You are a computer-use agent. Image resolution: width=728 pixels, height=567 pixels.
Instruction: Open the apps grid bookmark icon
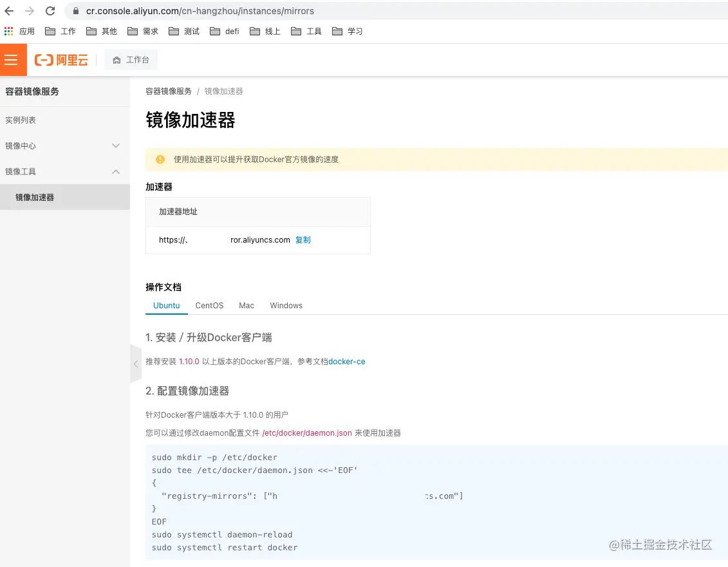pos(8,31)
